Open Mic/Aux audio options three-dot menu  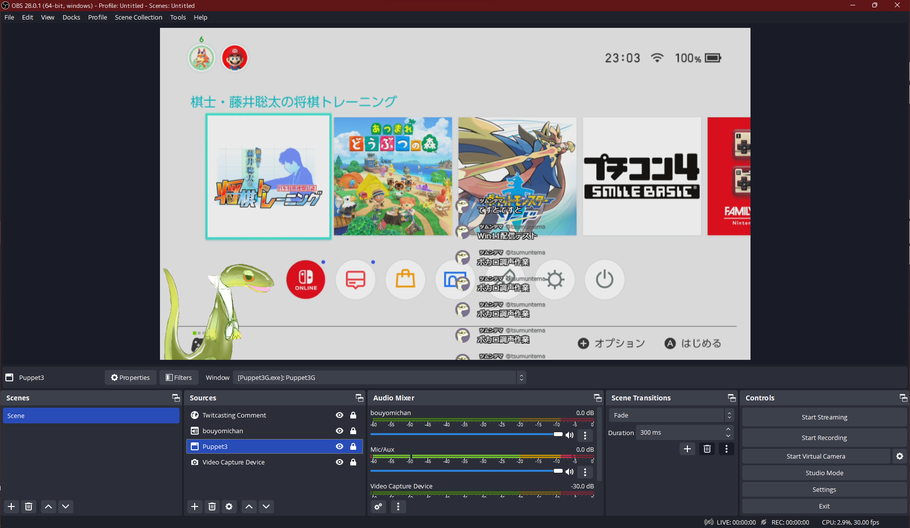pos(585,472)
